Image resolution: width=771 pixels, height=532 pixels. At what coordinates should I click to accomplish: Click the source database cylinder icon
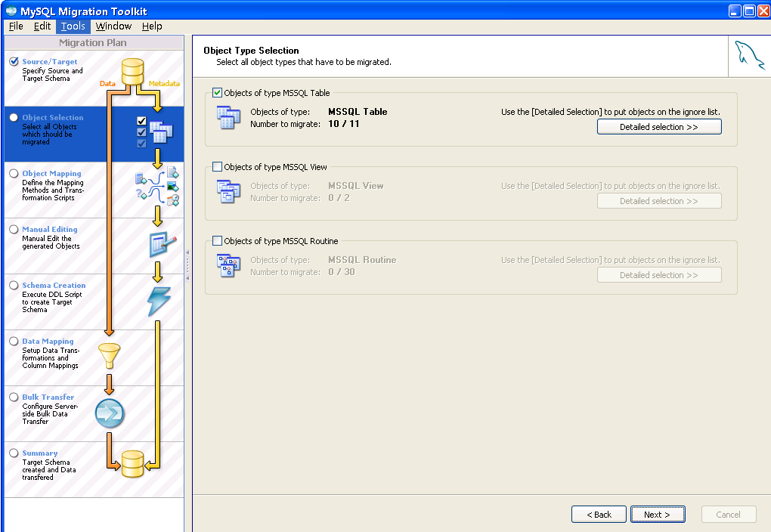tap(132, 71)
